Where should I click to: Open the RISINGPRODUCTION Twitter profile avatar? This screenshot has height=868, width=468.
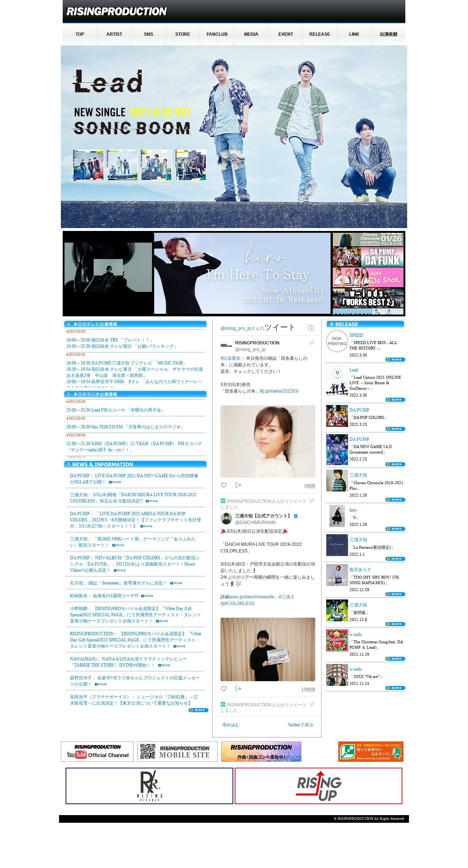click(226, 345)
